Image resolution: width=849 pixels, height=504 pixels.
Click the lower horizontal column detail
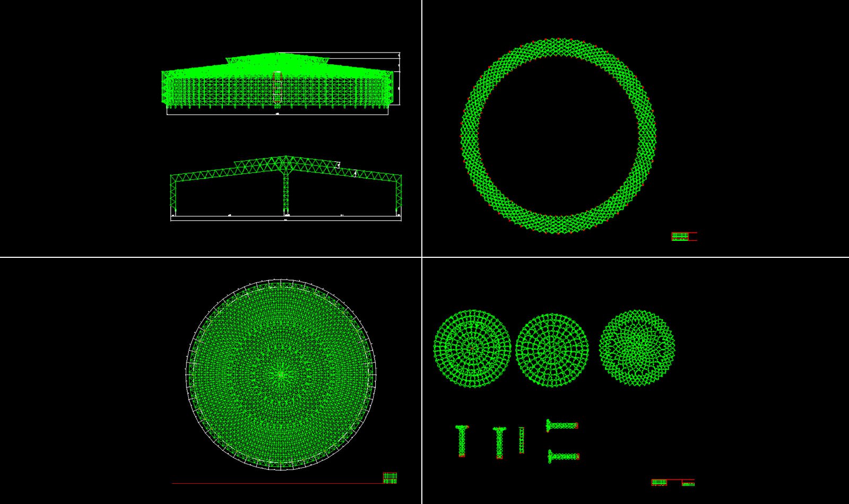pos(563,456)
